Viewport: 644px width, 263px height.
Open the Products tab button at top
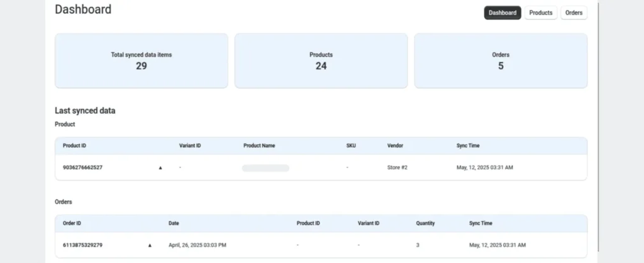[x=541, y=13]
